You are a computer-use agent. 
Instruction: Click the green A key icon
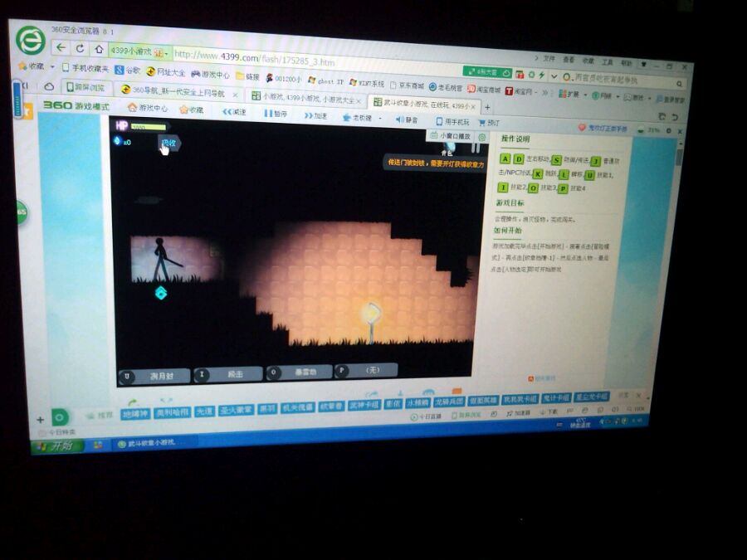pos(505,158)
